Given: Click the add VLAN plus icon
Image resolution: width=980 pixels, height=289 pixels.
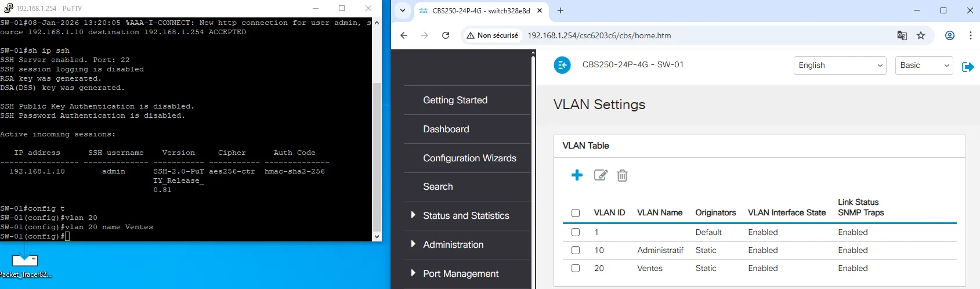Looking at the screenshot, I should click(577, 175).
